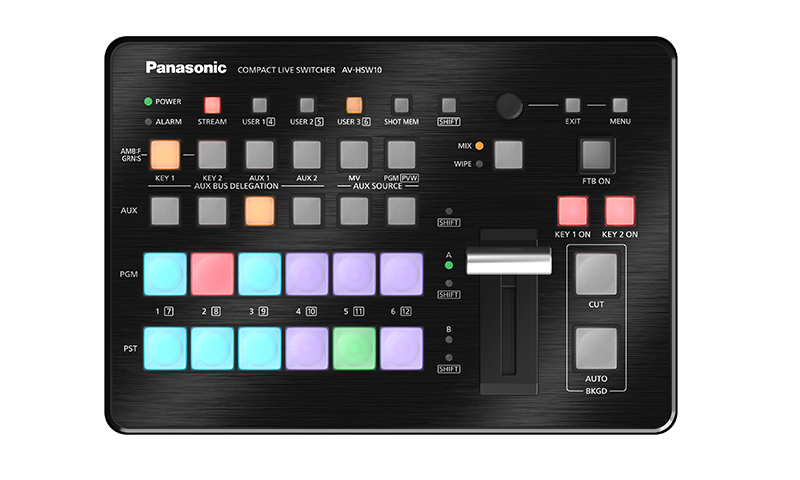Screen dimensions: 800x480
Task: Click the second button in the AUX row
Action: click(212, 211)
